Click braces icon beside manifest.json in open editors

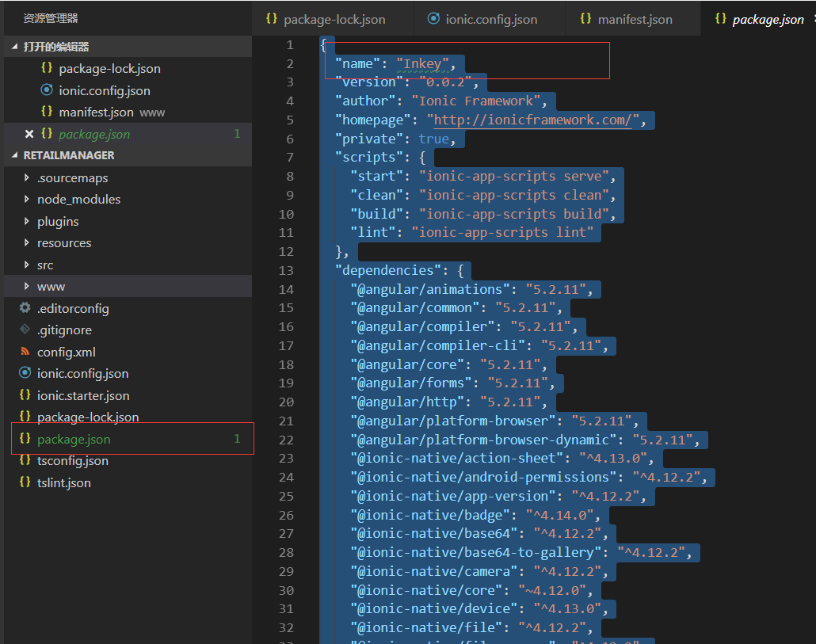pyautogui.click(x=47, y=112)
